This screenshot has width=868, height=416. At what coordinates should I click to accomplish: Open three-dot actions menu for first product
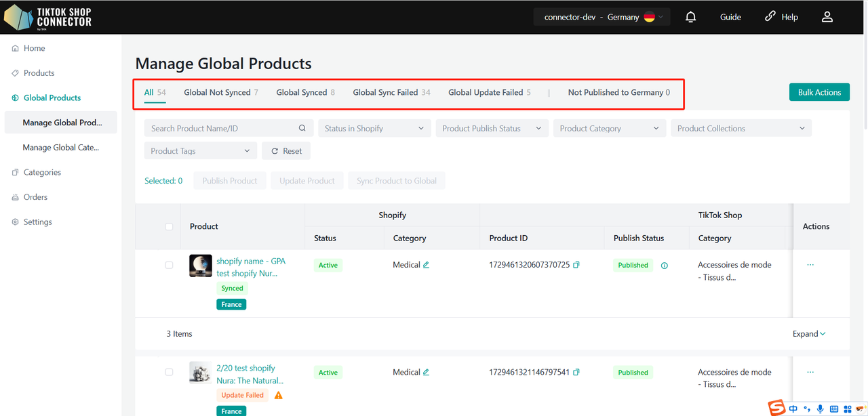(x=810, y=265)
